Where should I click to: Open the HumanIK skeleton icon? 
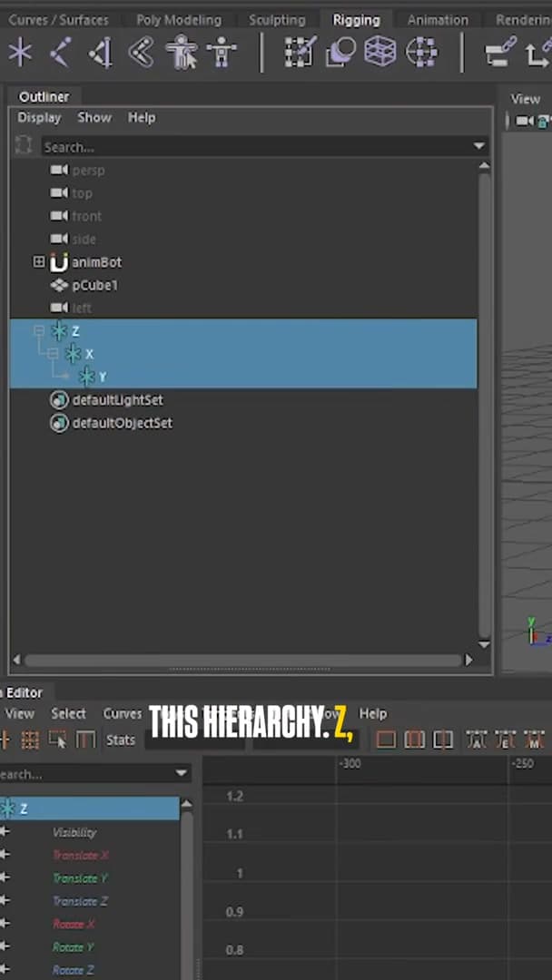pyautogui.click(x=222, y=52)
